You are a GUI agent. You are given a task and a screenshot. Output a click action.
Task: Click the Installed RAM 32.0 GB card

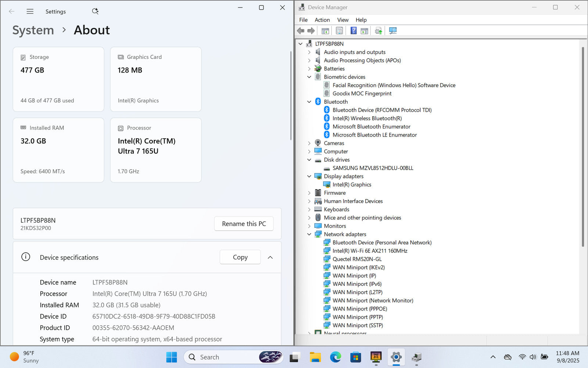pos(58,150)
